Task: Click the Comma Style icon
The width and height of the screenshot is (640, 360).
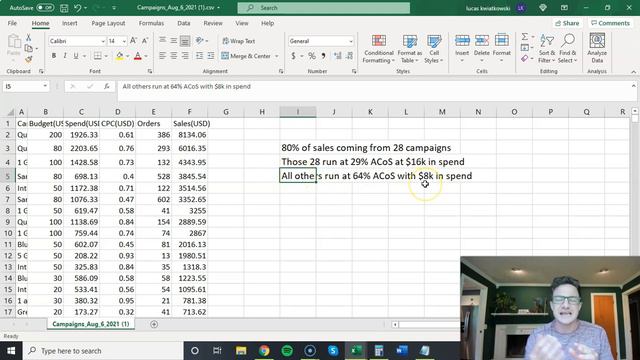Action: [x=323, y=56]
